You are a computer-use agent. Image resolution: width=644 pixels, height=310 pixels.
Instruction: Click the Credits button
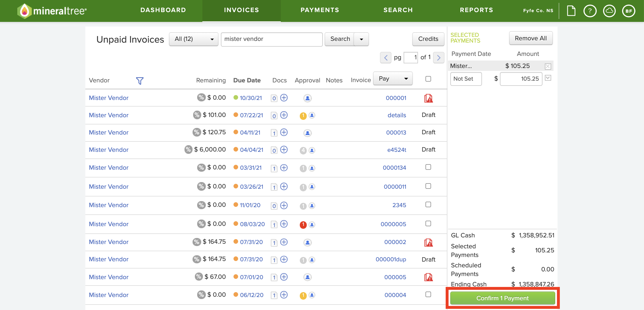coord(428,39)
